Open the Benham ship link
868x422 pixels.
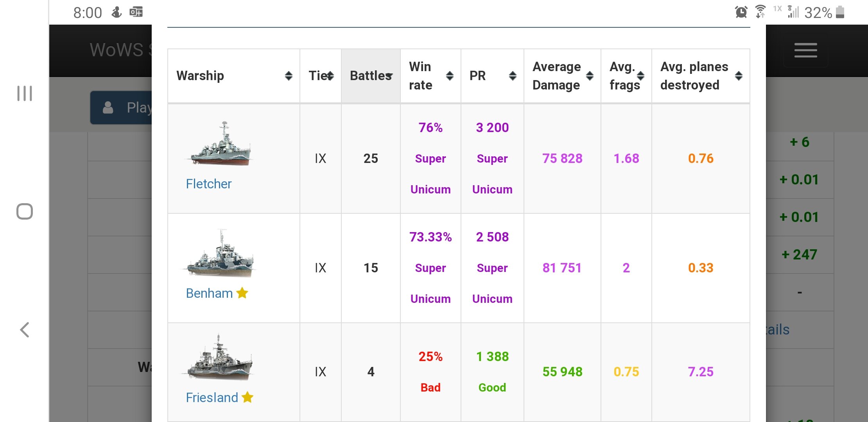pyautogui.click(x=209, y=293)
